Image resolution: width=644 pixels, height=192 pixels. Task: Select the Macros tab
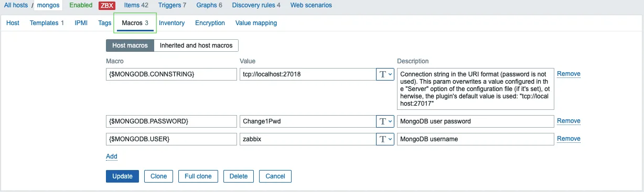pos(135,23)
